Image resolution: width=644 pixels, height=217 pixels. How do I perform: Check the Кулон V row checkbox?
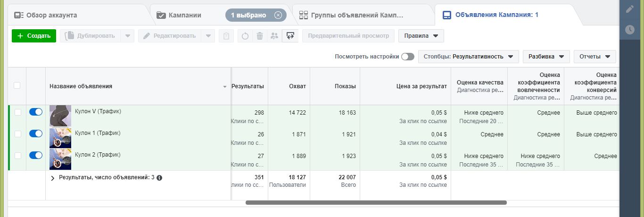pos(17,112)
